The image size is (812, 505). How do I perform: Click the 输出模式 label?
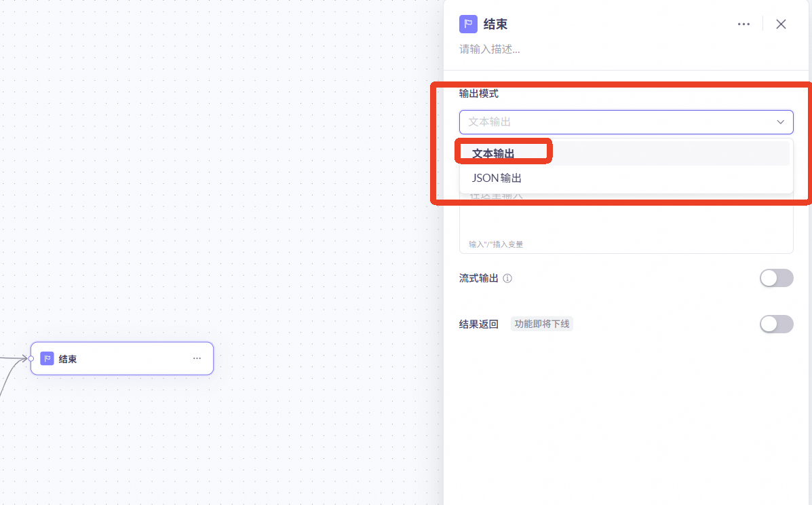(x=478, y=94)
